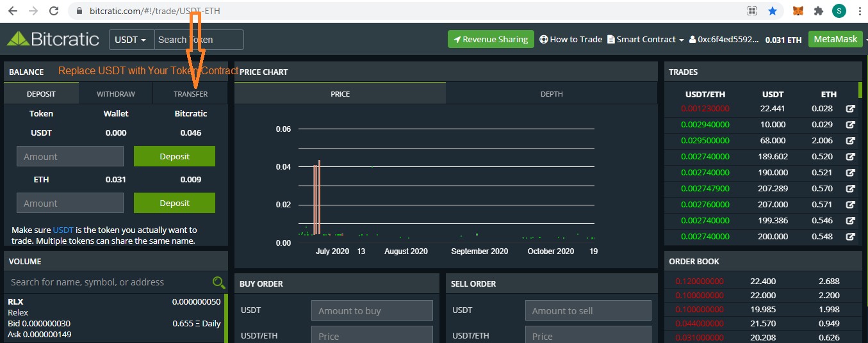Click Deposit button for USDT
Image resolution: width=868 pixels, height=343 pixels.
[174, 156]
